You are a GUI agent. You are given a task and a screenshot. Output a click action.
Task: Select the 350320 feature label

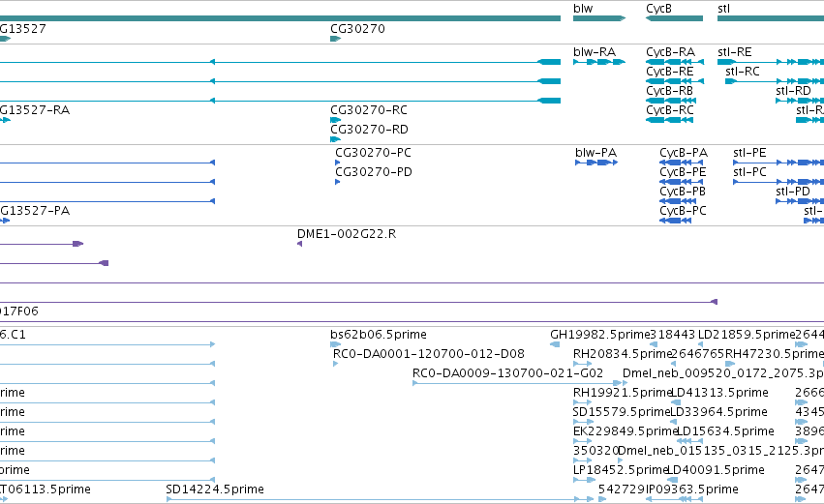pyautogui.click(x=595, y=451)
